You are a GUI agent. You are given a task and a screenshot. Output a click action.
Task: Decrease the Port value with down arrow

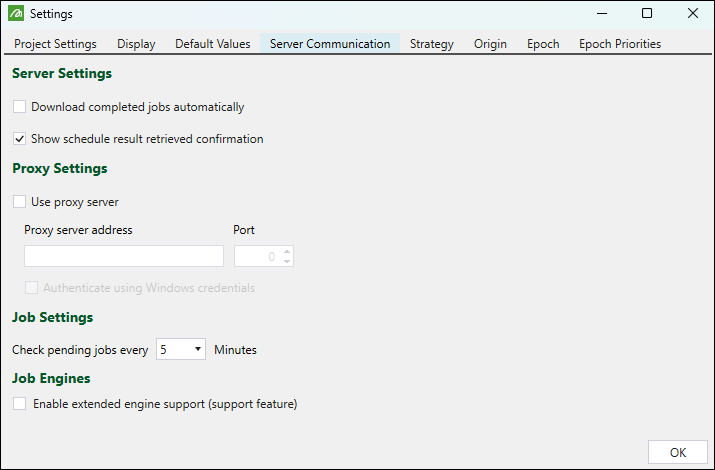[x=287, y=262]
